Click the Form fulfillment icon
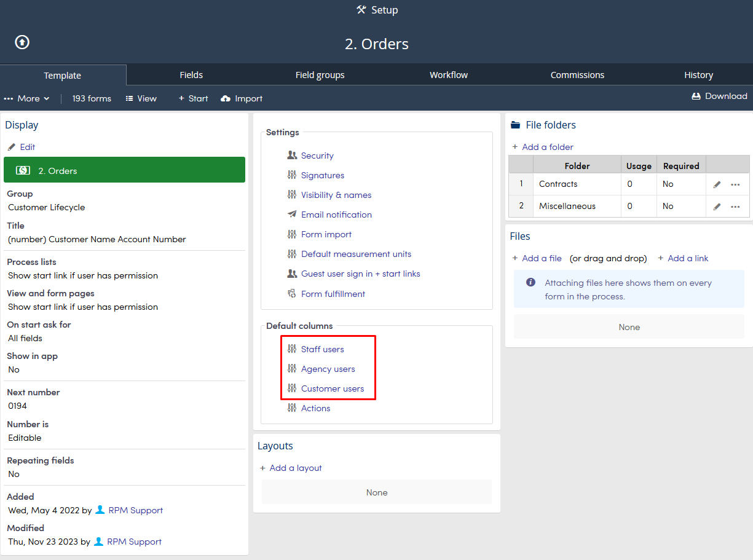The height and width of the screenshot is (560, 753). 292,294
